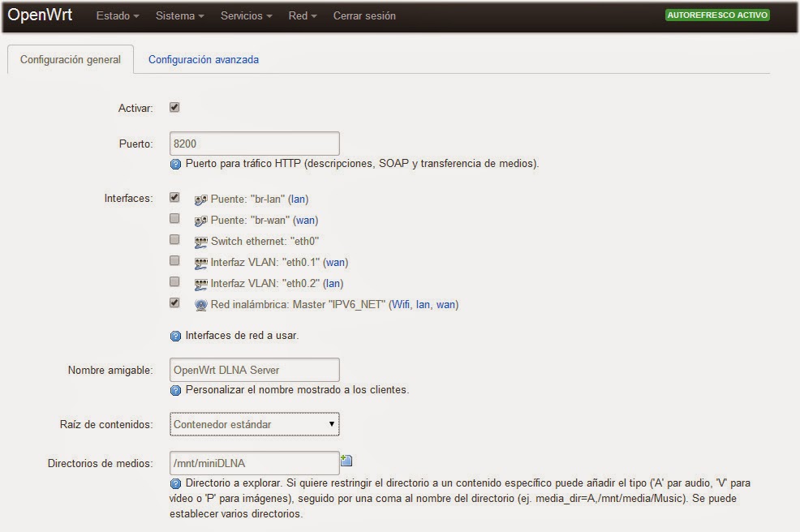This screenshot has width=800, height=532.
Task: Click the help icon beside Puerto description
Action: point(175,164)
